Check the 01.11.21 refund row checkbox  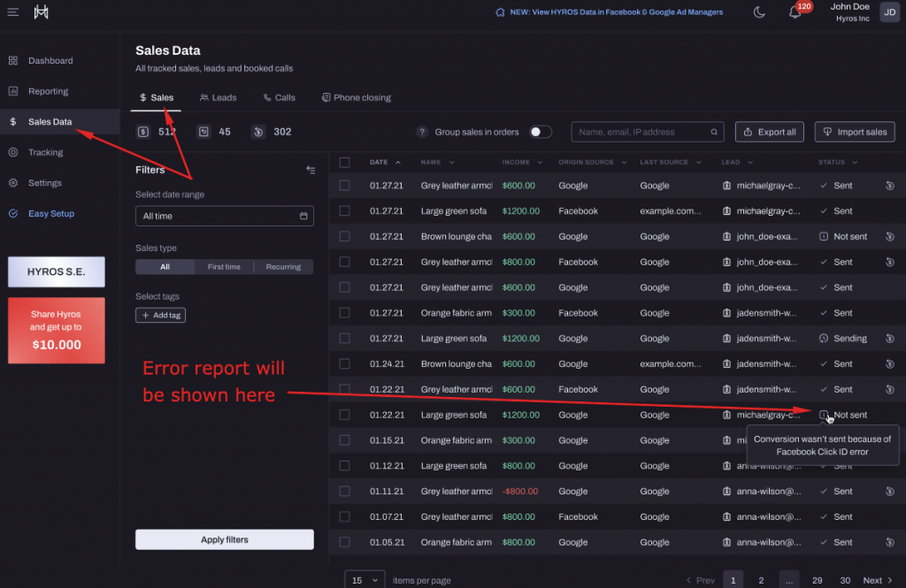point(344,492)
